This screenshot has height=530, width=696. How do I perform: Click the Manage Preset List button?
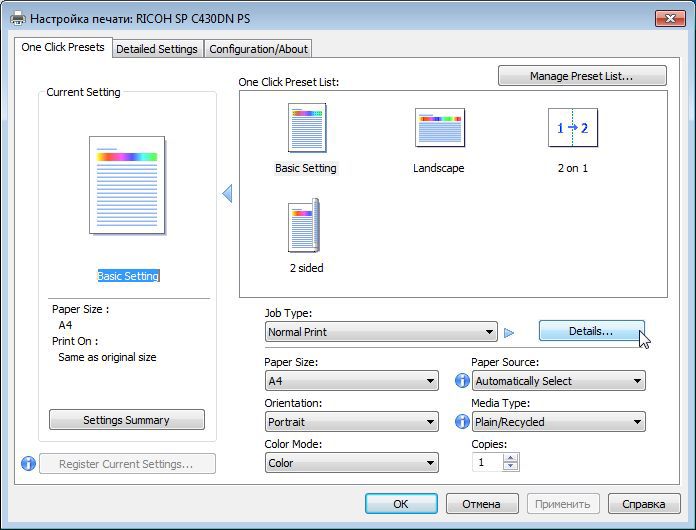582,76
